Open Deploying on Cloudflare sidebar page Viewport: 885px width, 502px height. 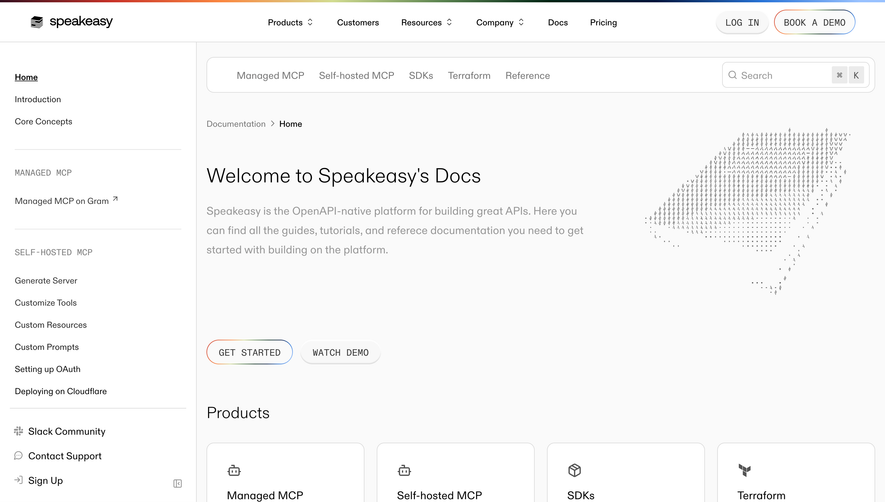coord(60,391)
